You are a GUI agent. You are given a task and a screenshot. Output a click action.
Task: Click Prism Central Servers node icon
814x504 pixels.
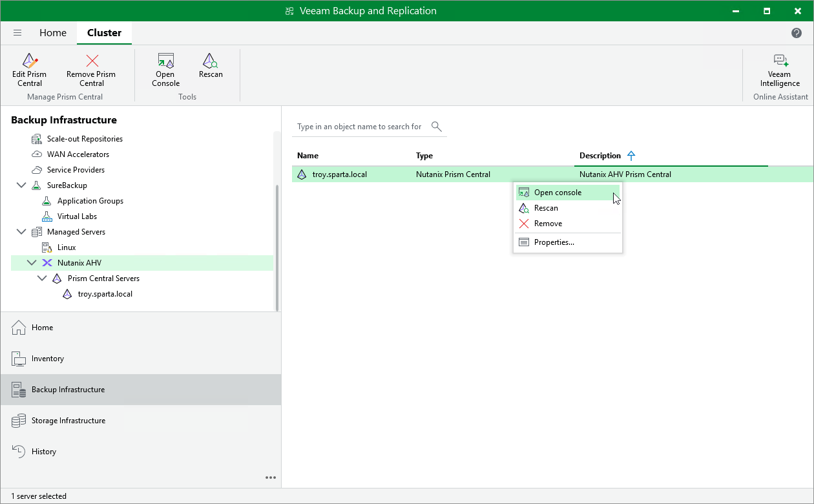point(57,278)
